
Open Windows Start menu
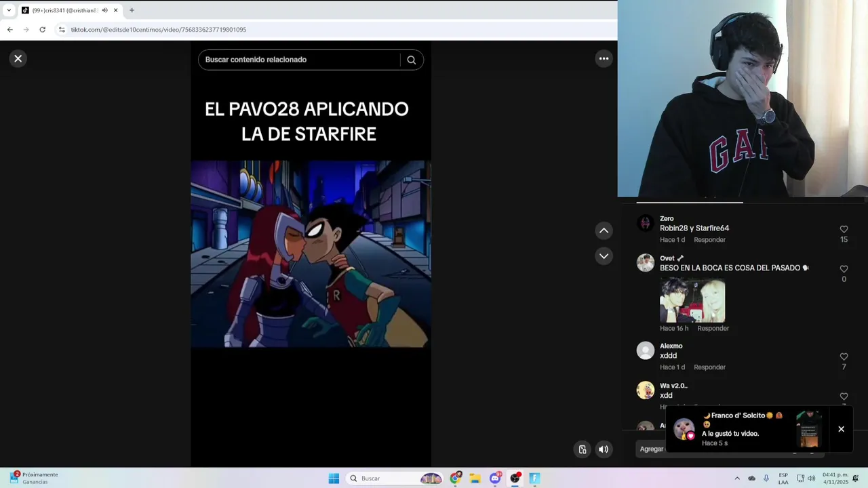coord(334,479)
